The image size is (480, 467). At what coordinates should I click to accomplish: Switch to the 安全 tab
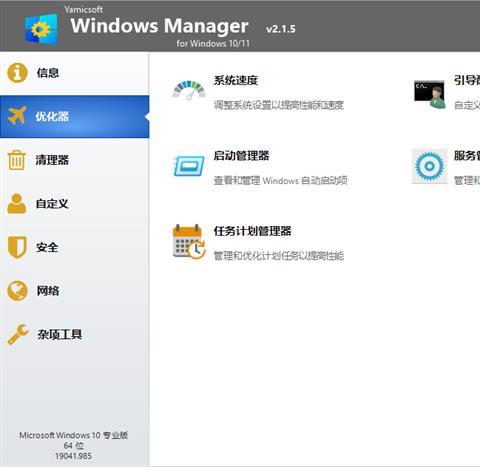(75, 247)
